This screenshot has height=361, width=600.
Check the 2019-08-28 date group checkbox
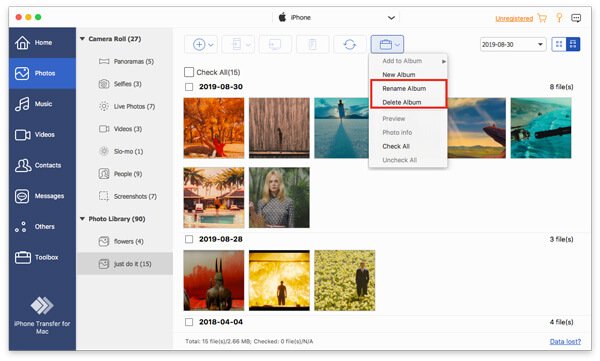coord(189,239)
